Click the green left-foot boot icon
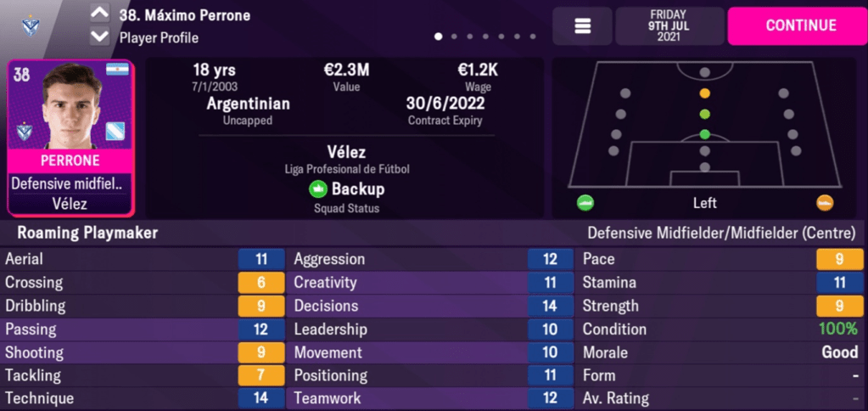 [x=585, y=203]
